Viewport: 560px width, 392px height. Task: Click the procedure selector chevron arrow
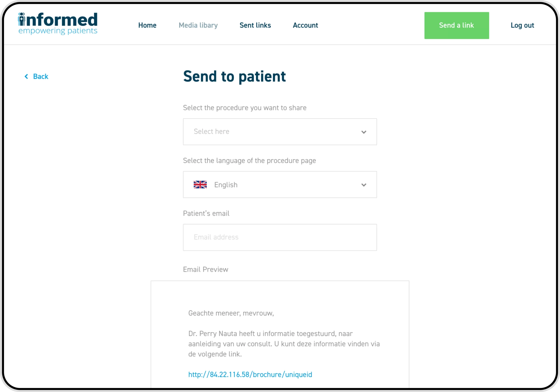(364, 132)
